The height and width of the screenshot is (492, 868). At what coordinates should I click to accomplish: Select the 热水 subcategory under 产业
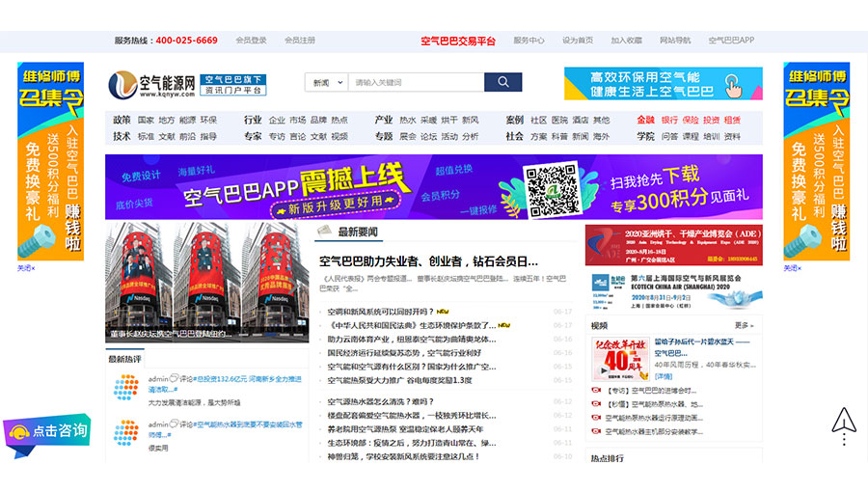tap(407, 120)
